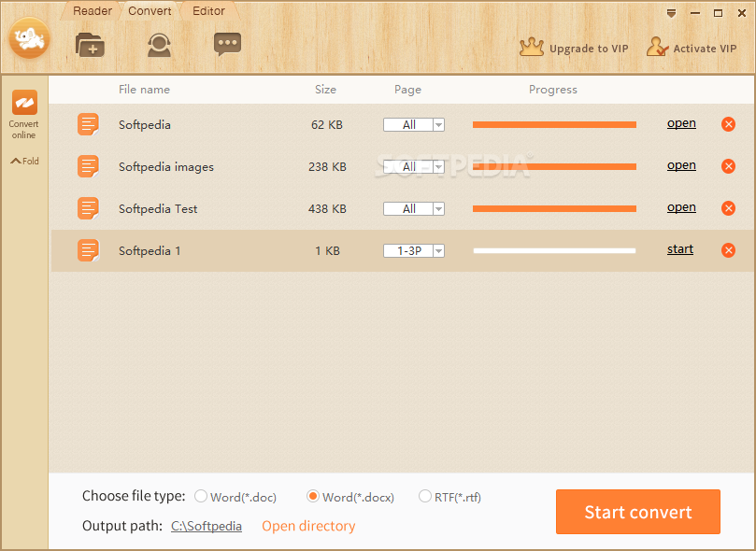Switch to the Editor tab
This screenshot has width=756, height=551.
pyautogui.click(x=208, y=11)
